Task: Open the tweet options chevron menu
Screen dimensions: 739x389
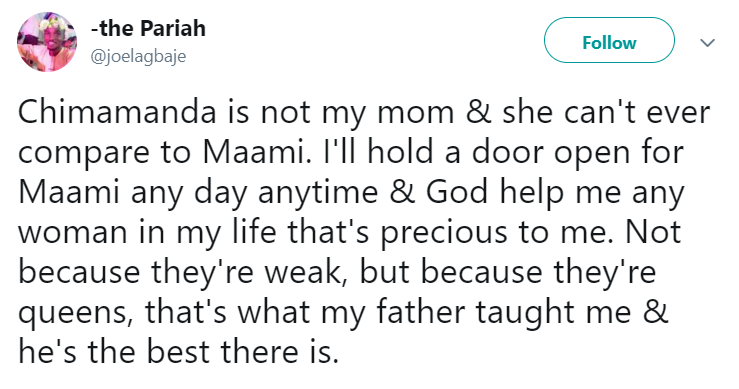Action: click(x=707, y=43)
